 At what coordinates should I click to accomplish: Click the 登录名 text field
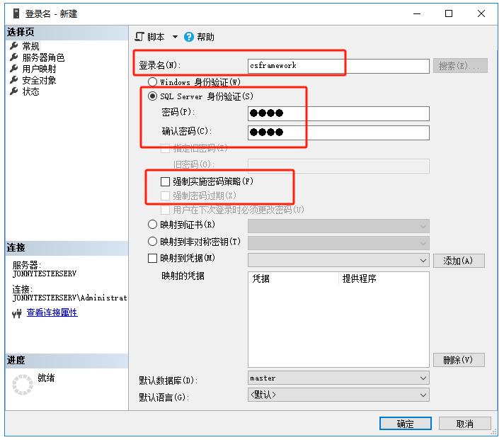point(338,65)
